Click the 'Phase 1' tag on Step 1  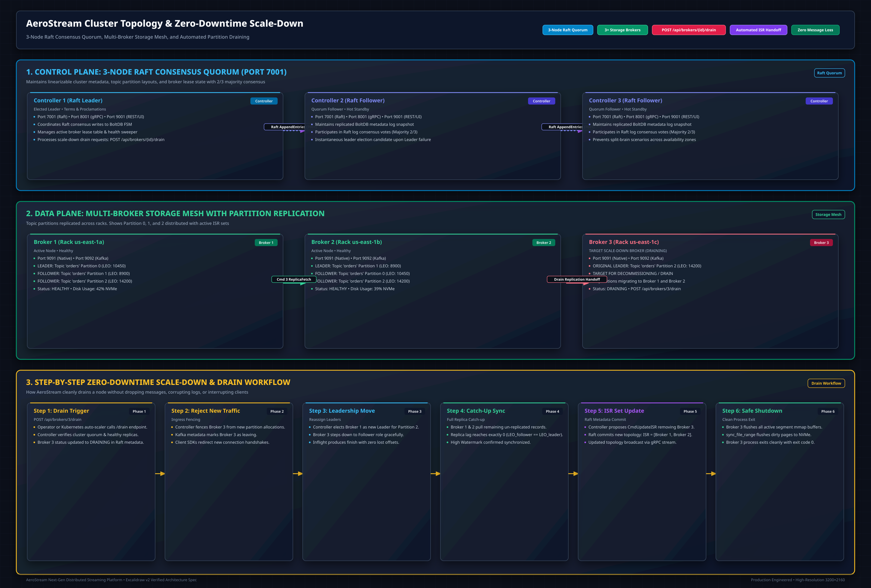pos(139,411)
